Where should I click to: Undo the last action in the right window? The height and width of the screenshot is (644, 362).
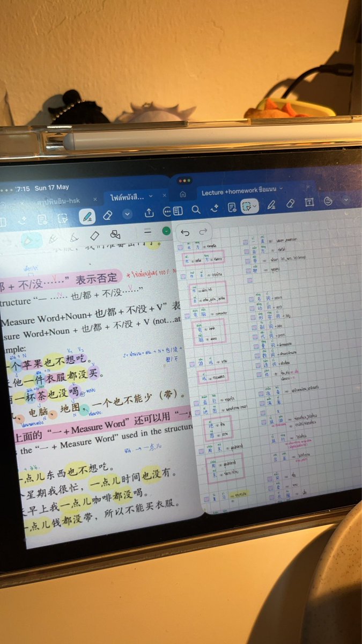(x=185, y=232)
